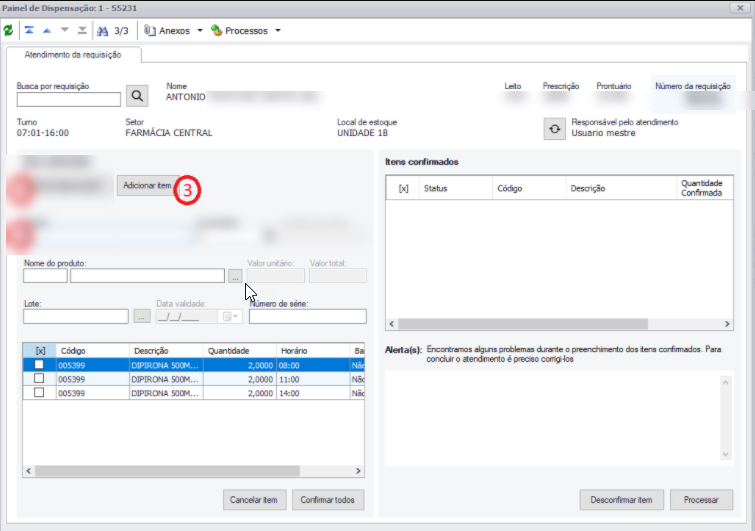Viewport: 755px width, 531px height.
Task: Click the Quantidade column header in pending grid
Action: pos(240,351)
